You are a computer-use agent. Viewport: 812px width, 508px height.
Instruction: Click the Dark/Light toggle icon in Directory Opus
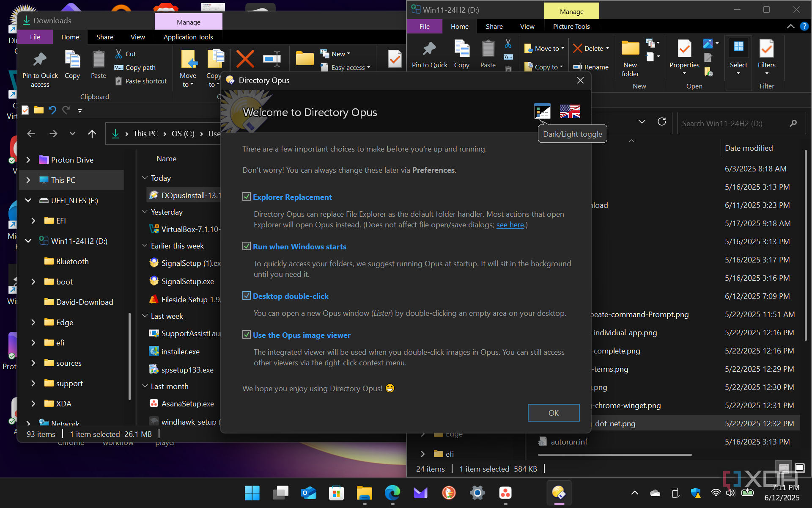[542, 111]
